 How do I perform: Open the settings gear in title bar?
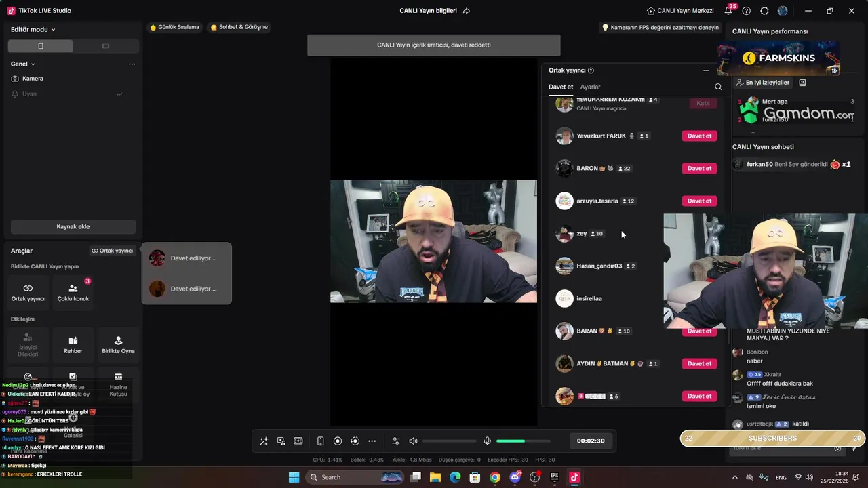[765, 11]
